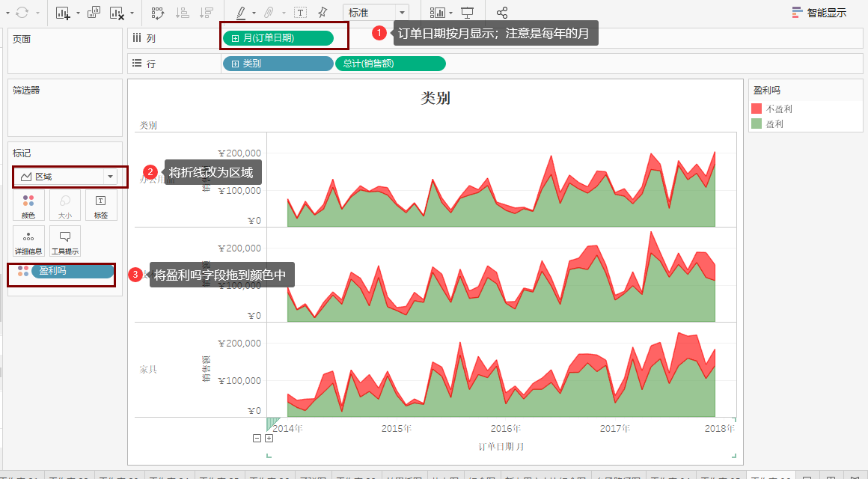Open show/hide cards dropdown arrow

pyautogui.click(x=451, y=13)
